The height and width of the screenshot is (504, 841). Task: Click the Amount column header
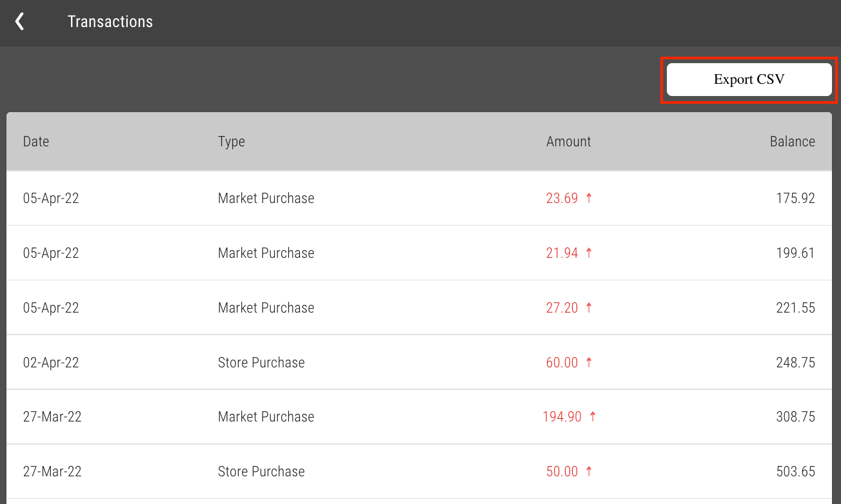[x=568, y=142]
